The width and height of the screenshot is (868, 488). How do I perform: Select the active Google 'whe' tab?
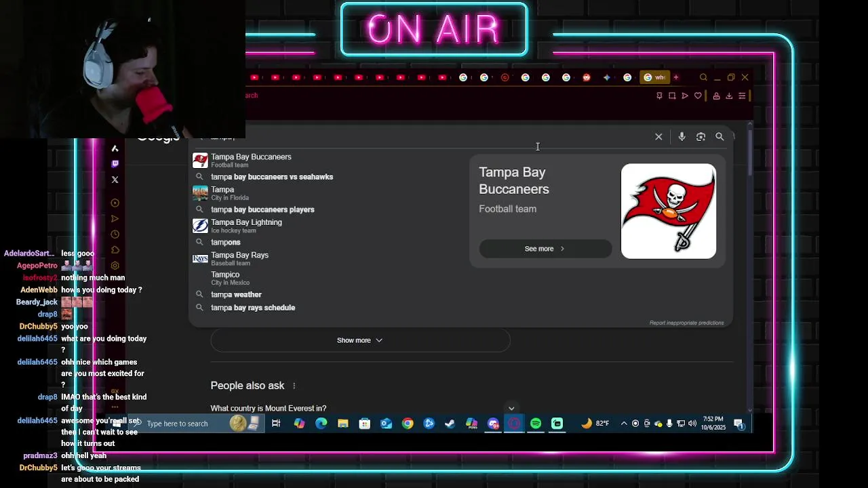(x=656, y=77)
